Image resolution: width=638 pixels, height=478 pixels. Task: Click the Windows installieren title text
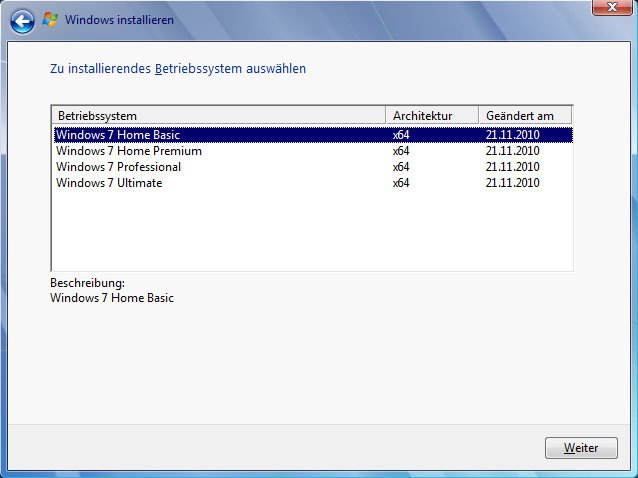[119, 20]
